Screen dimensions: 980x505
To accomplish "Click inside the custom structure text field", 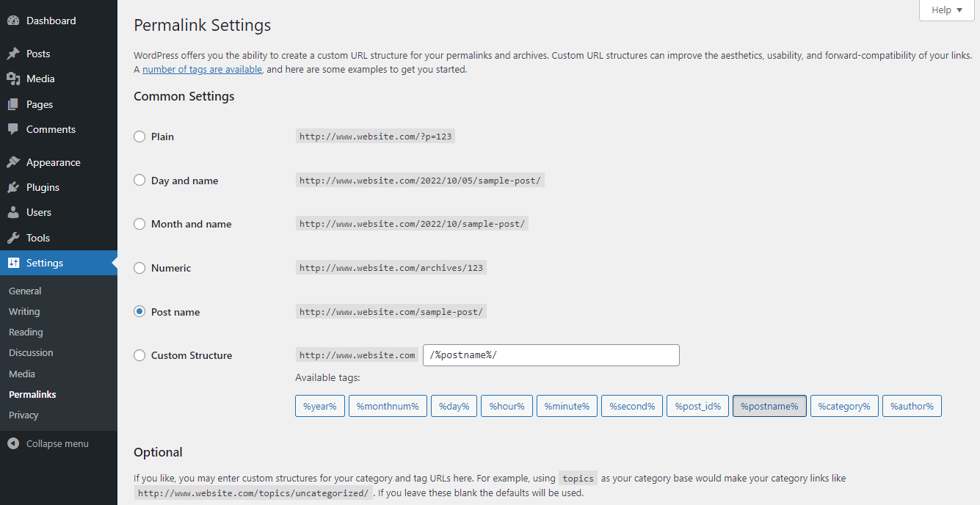I will [551, 355].
